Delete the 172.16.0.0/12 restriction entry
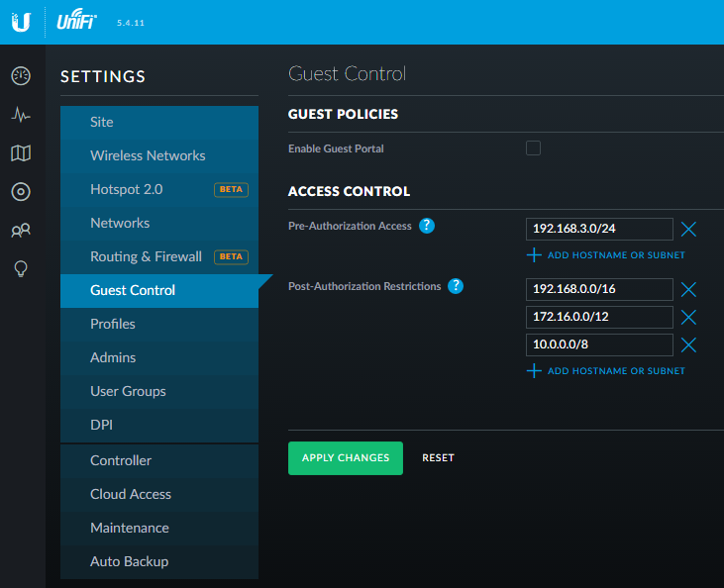Viewport: 724px width, 588px height. [689, 317]
